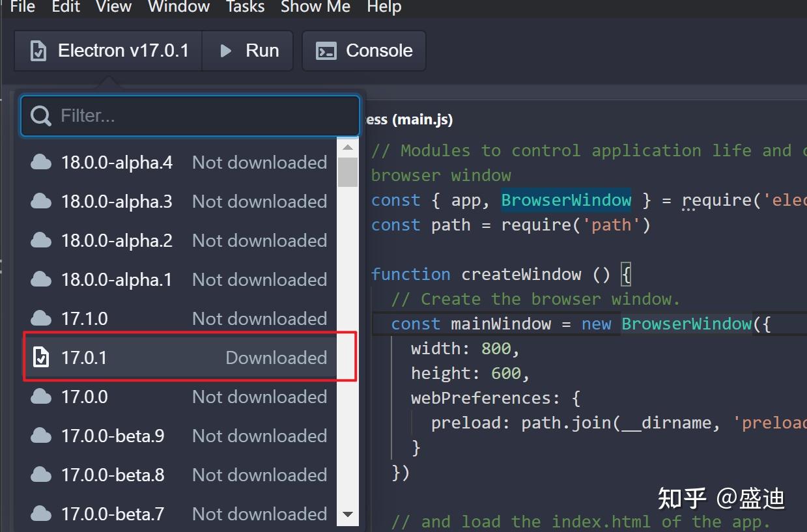Click the Run play triangle icon
Screen dimensions: 807x532
(225, 50)
